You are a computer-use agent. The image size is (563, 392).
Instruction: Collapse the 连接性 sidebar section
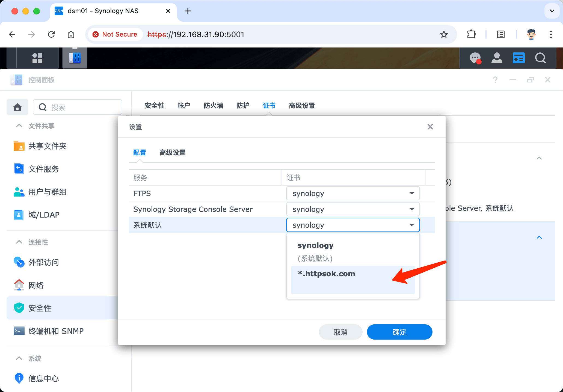pos(19,242)
